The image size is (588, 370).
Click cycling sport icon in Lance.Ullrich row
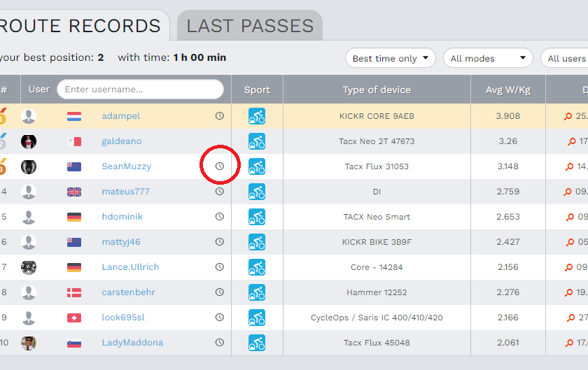pyautogui.click(x=257, y=267)
